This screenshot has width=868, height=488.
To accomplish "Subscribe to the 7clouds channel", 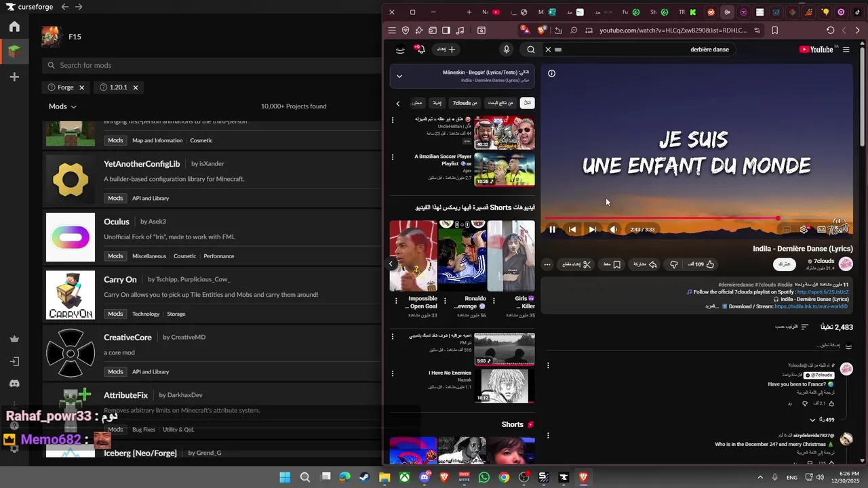I will (784, 264).
